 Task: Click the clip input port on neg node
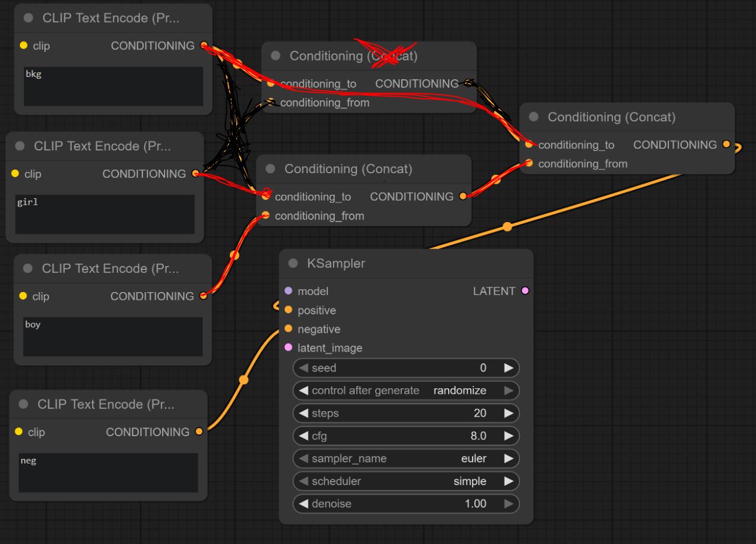(x=19, y=432)
